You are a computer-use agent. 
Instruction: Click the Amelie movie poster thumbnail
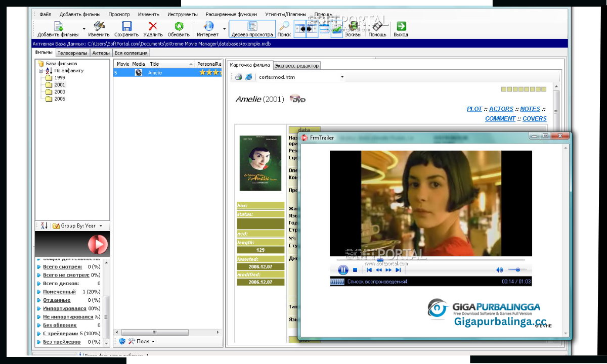pyautogui.click(x=261, y=162)
